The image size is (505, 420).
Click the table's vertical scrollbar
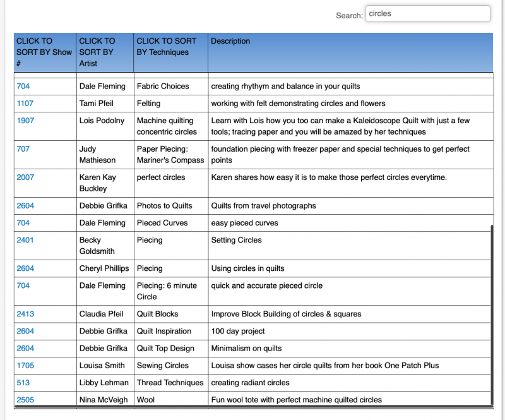[x=491, y=316]
